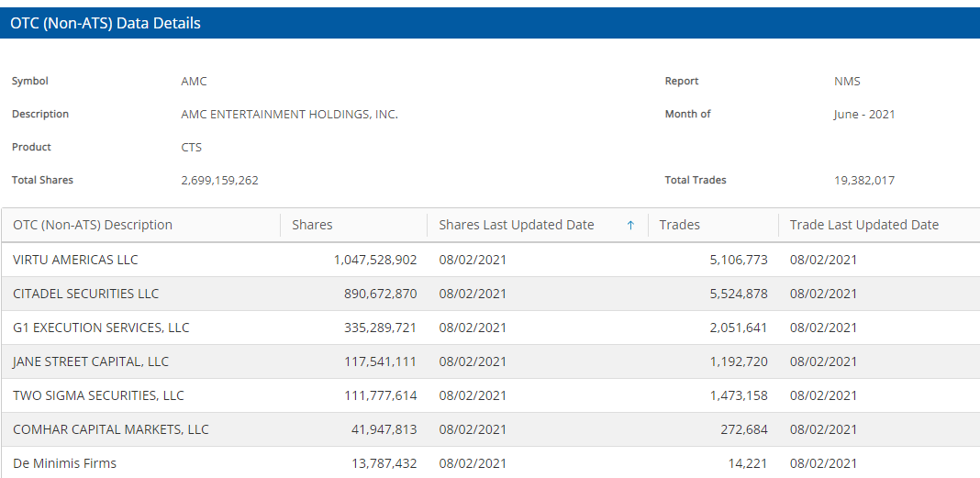
Task: Sort by the Shares column header
Action: [312, 225]
